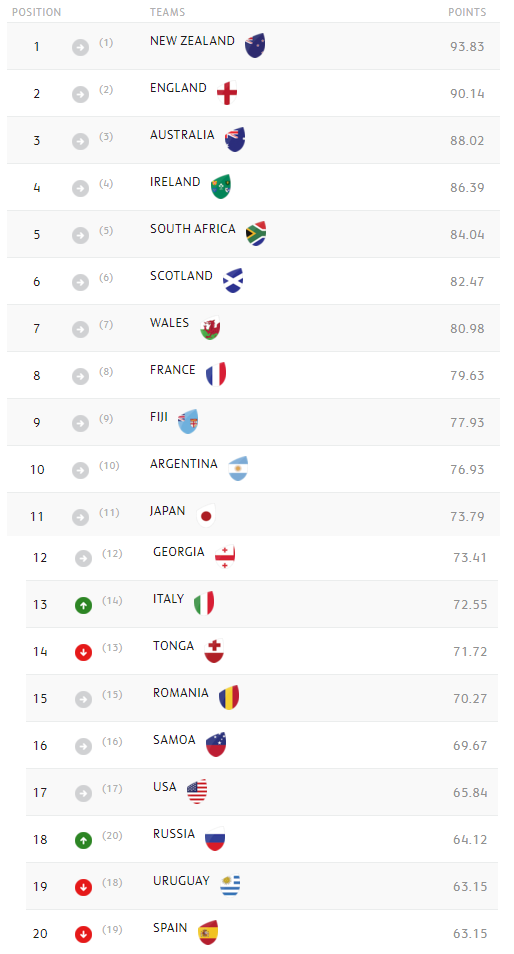
Task: Select the GEORGIA team name
Action: pos(179,552)
